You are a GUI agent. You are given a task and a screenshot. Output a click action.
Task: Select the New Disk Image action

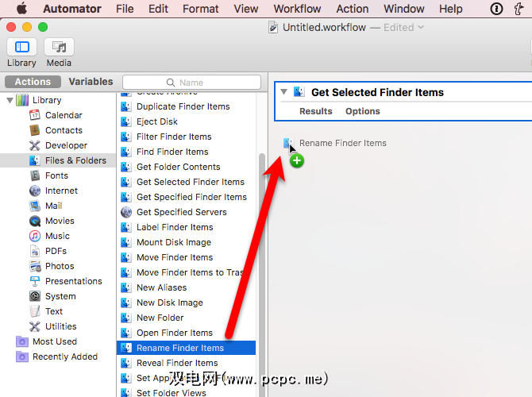coord(187,303)
